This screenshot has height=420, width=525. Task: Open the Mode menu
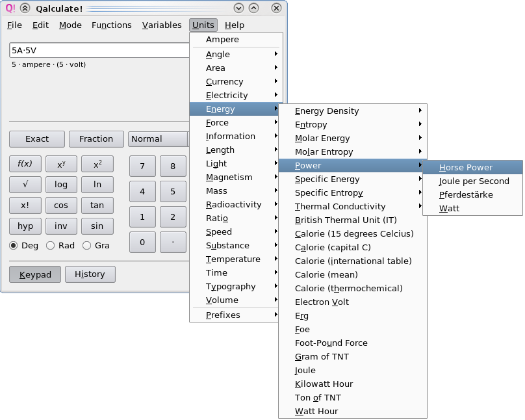70,25
